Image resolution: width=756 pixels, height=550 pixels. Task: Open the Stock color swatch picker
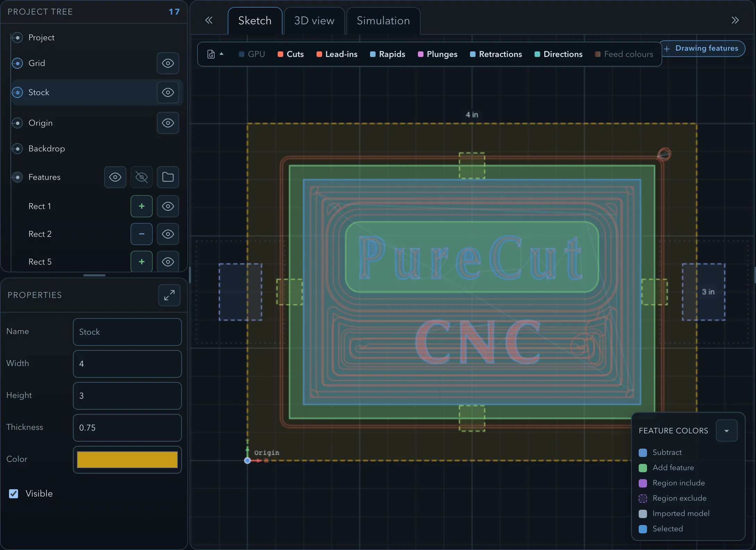[127, 460]
